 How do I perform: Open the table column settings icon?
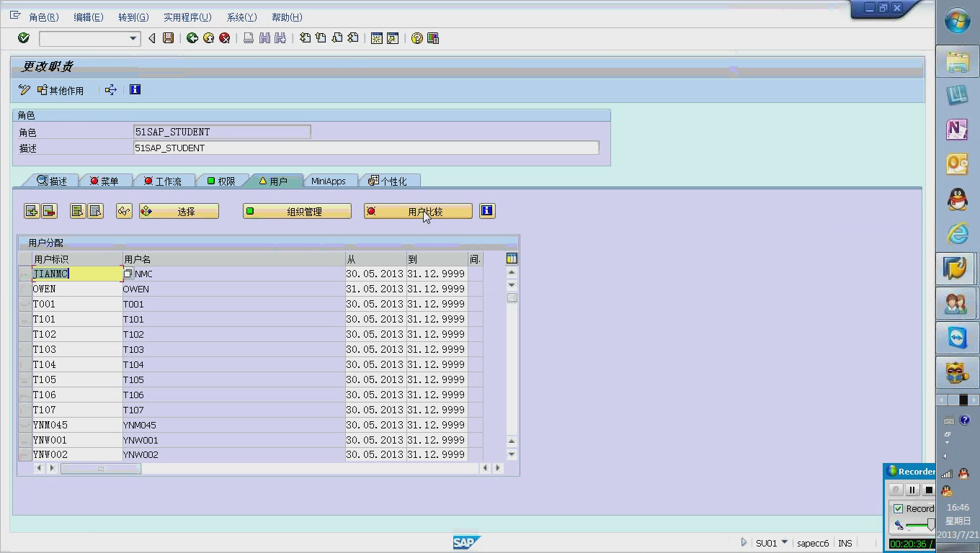click(512, 258)
